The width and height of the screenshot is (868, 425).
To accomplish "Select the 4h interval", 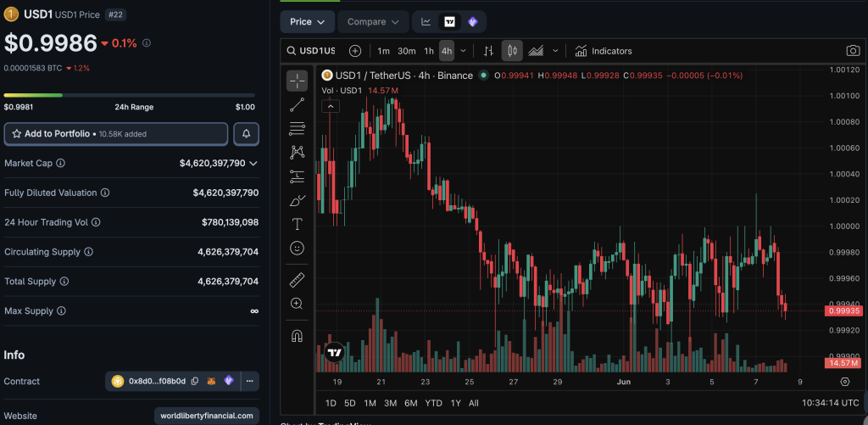I will (447, 51).
